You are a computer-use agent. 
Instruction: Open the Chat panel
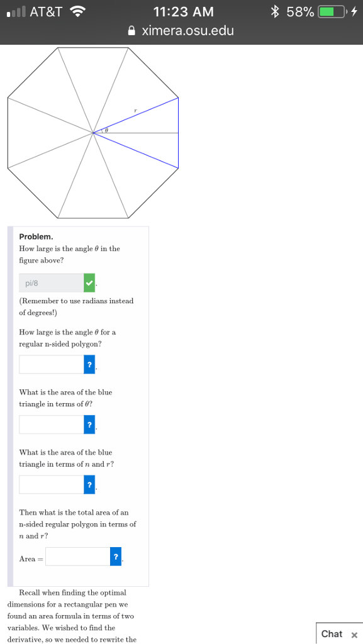pyautogui.click(x=332, y=634)
